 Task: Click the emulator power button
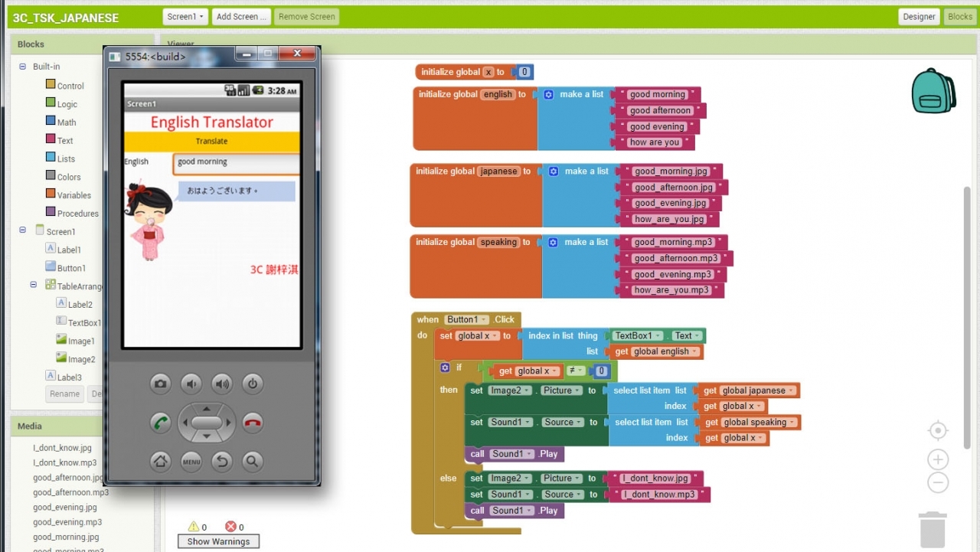coord(253,384)
